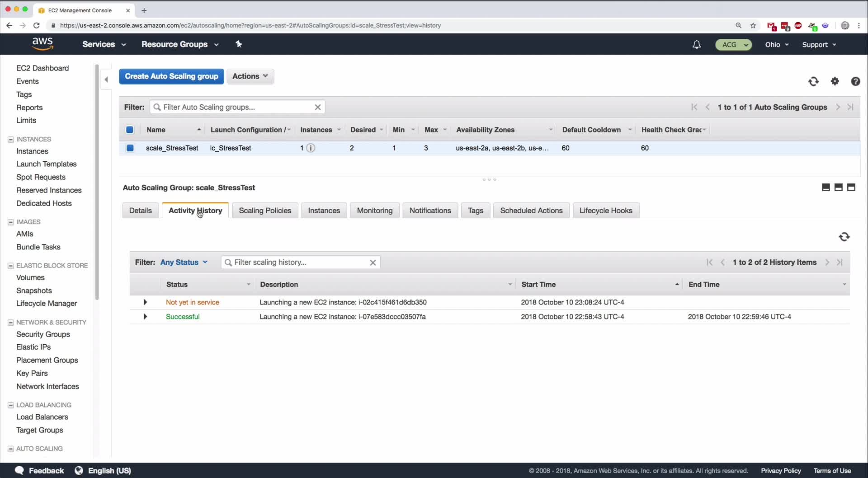Click the browser reload button
This screenshot has width=868, height=478.
pos(37,25)
